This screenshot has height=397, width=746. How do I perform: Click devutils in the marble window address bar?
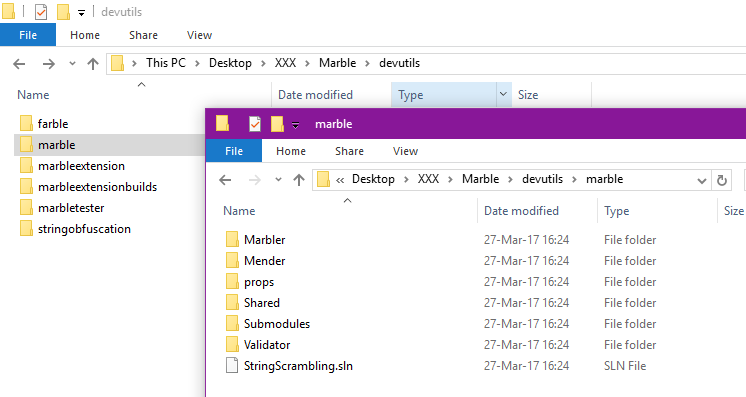pos(542,179)
